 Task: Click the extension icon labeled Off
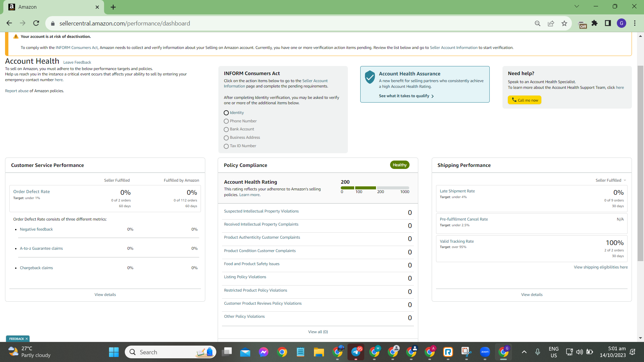[582, 24]
